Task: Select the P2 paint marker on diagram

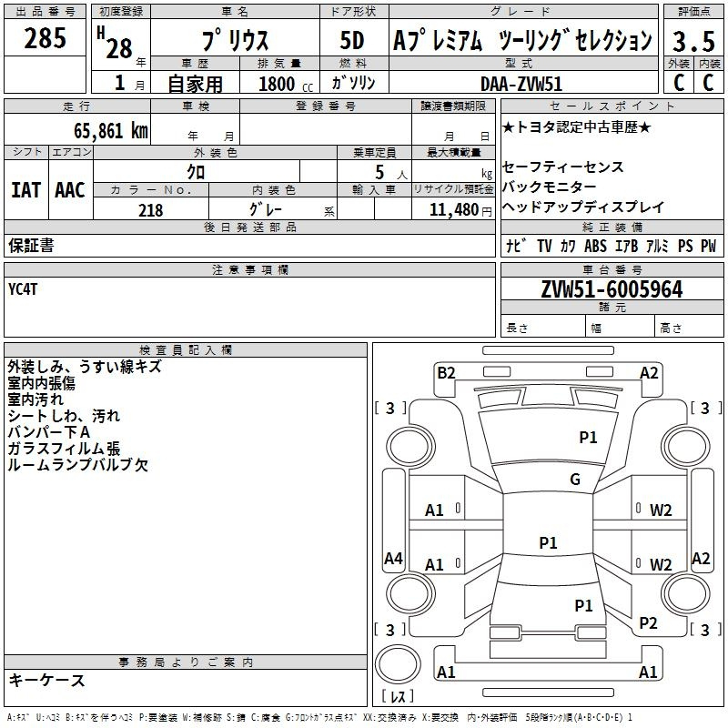Action: [x=648, y=622]
